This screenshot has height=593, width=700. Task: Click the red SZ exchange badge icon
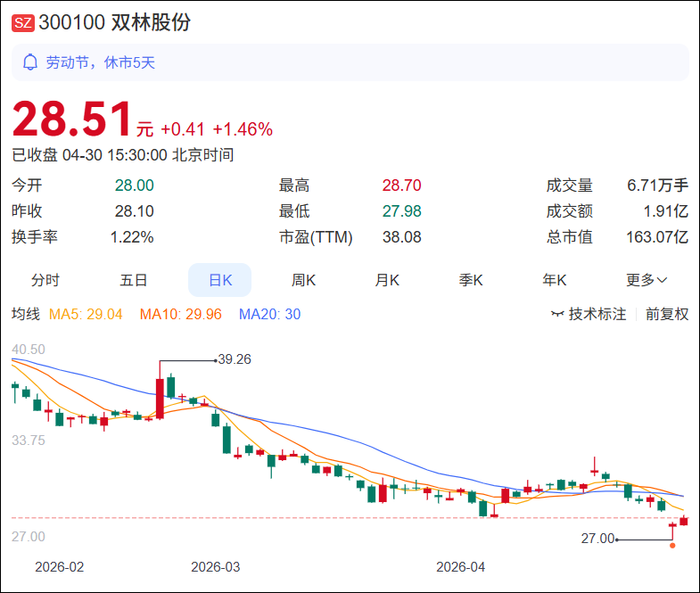point(23,23)
